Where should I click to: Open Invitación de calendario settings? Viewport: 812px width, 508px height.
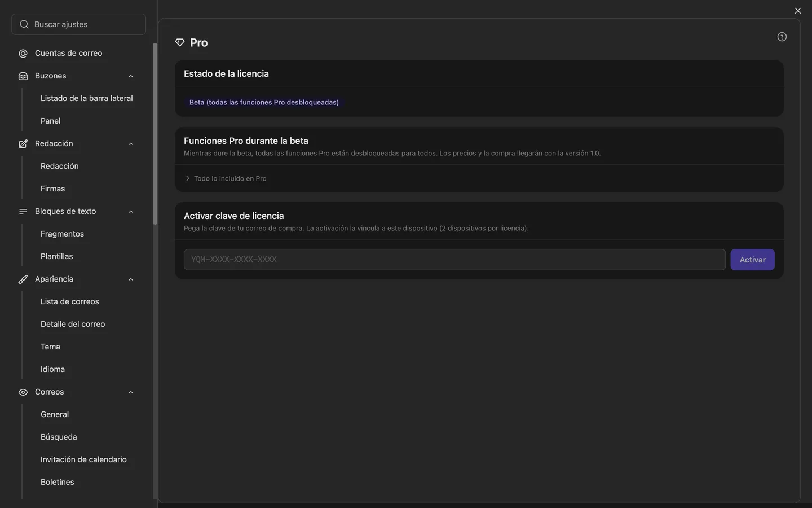coord(83,459)
